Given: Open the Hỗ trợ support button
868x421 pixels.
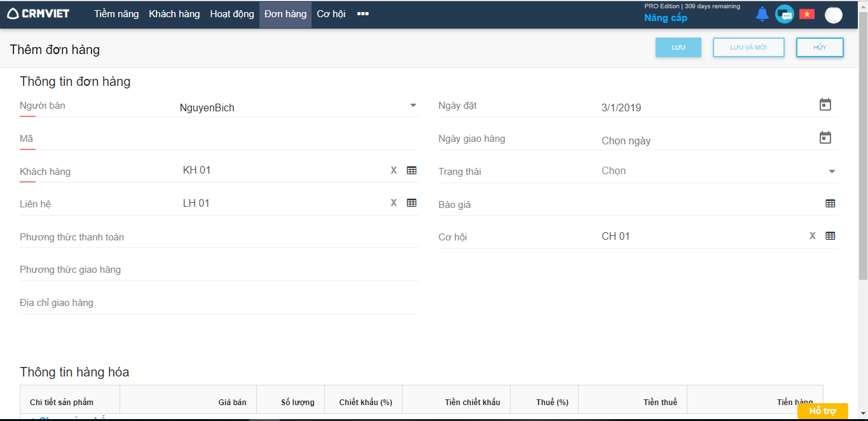Looking at the screenshot, I should [822, 411].
